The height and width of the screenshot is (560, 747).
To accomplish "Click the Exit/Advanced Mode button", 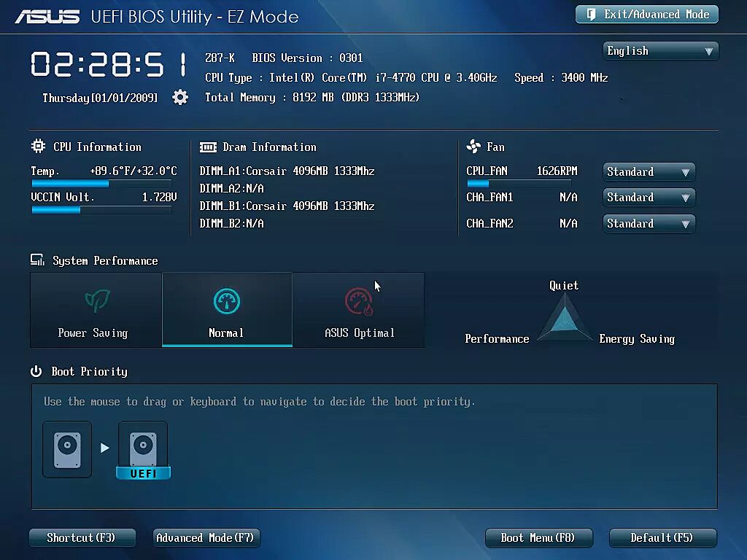I will (647, 15).
